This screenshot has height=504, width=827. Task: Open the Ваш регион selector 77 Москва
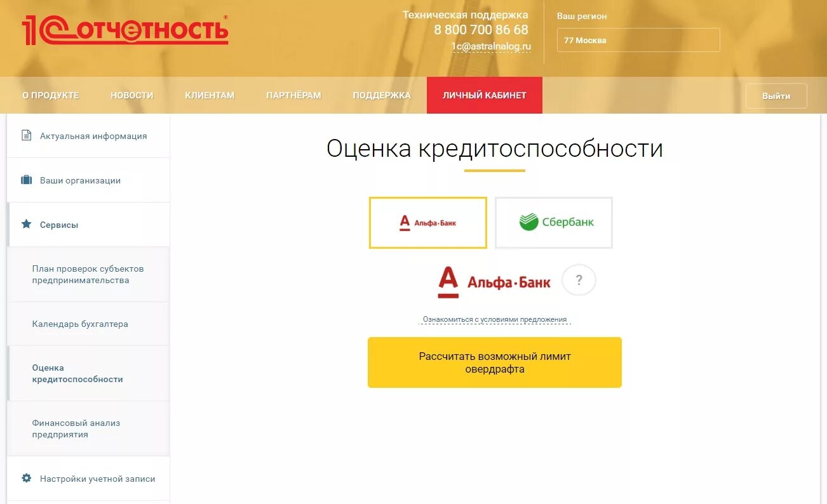click(638, 40)
